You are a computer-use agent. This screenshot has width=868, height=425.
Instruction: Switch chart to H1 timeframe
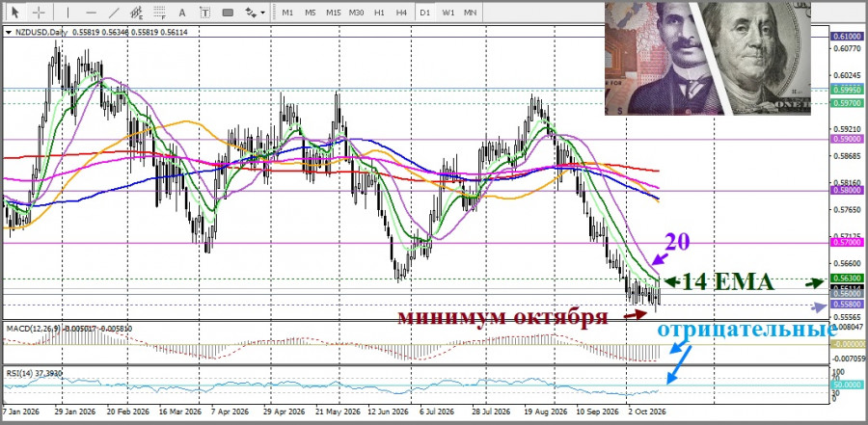(x=379, y=13)
